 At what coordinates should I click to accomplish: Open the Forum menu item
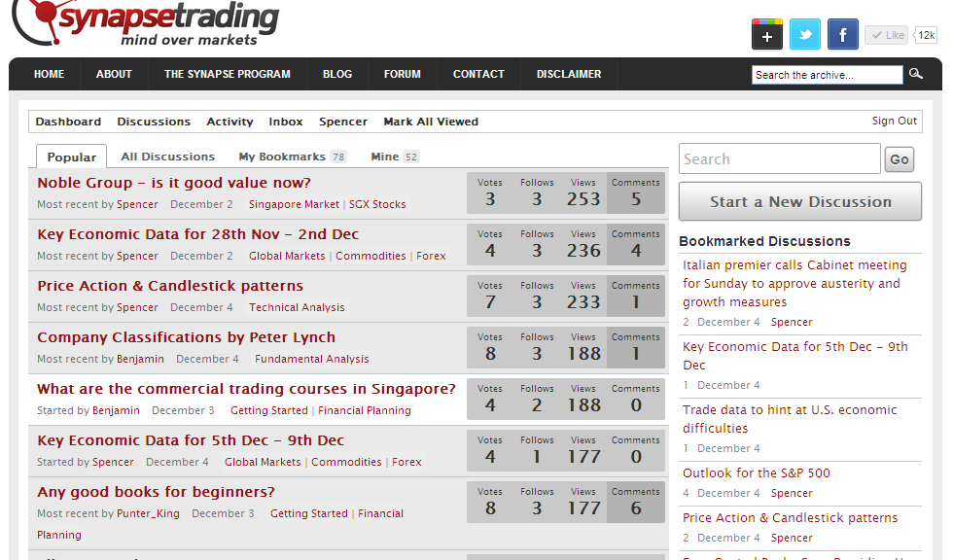click(x=402, y=74)
